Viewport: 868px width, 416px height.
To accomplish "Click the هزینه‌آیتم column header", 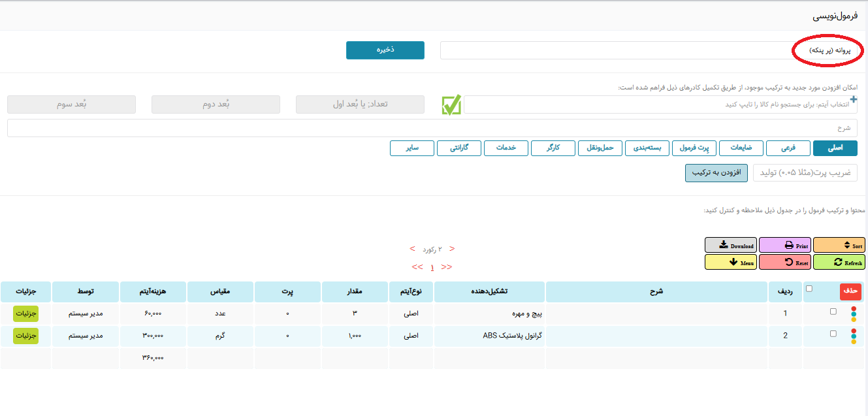I will 152,292.
